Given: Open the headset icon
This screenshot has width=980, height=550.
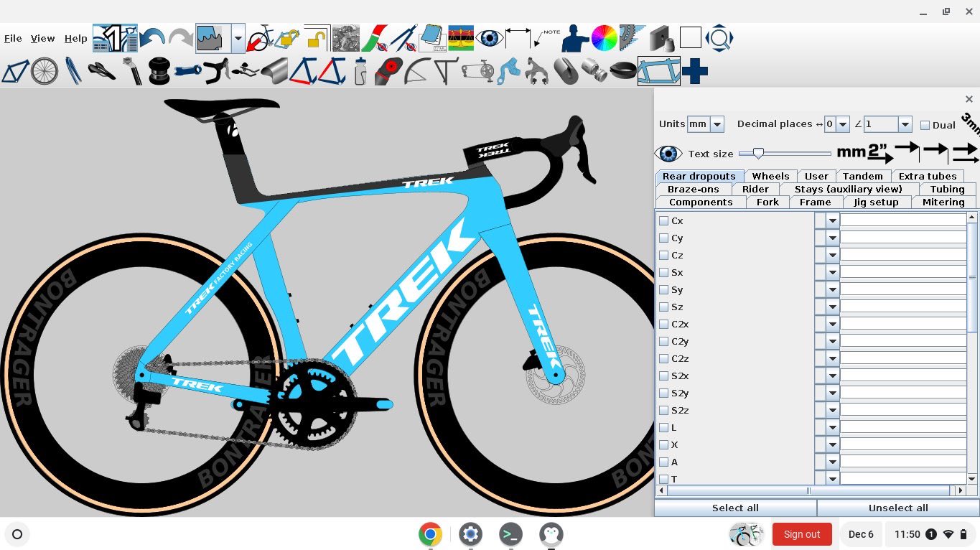Looking at the screenshot, I should click(159, 72).
